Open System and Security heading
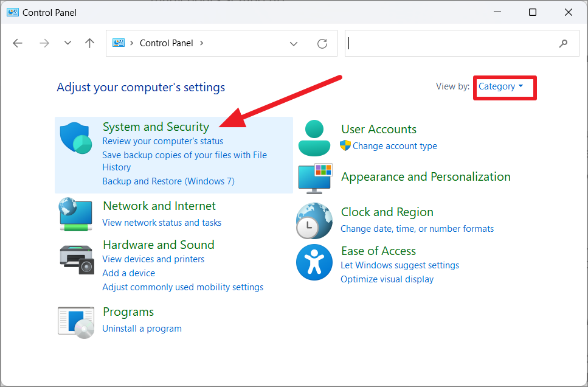 click(x=156, y=127)
